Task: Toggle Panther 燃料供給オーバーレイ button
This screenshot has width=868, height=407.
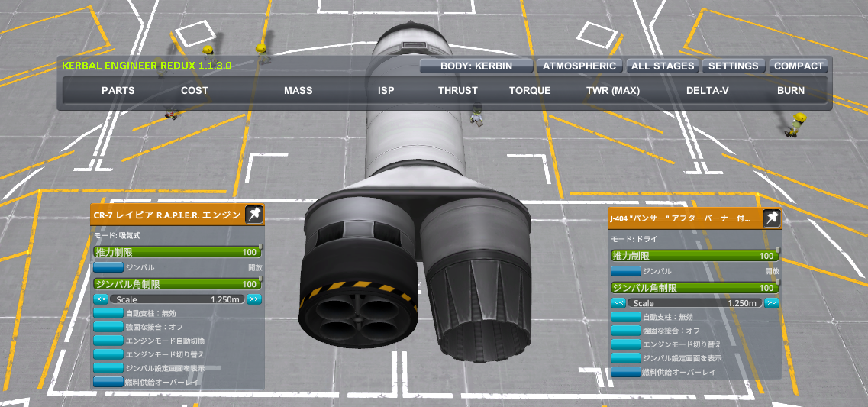Action: 625,372
